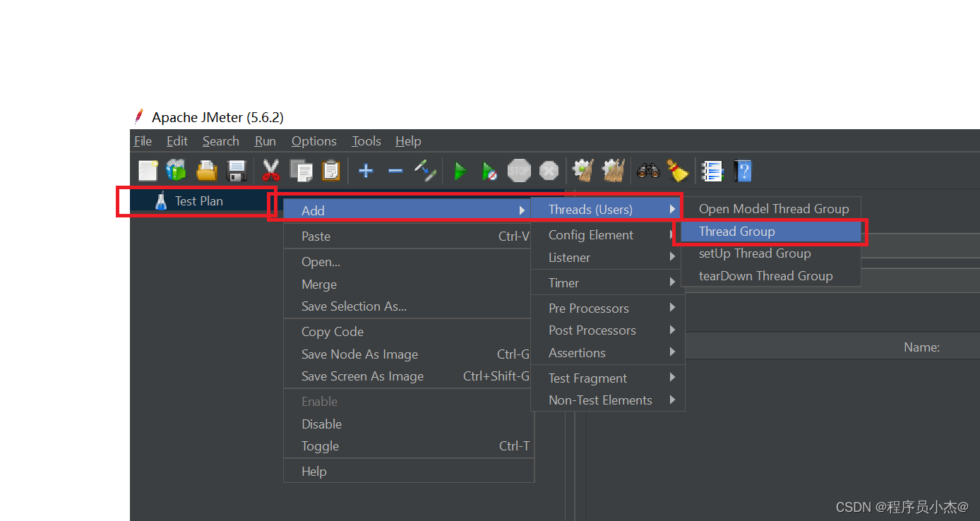Open the Edit menu
Screen dimensions: 980x521
point(177,141)
